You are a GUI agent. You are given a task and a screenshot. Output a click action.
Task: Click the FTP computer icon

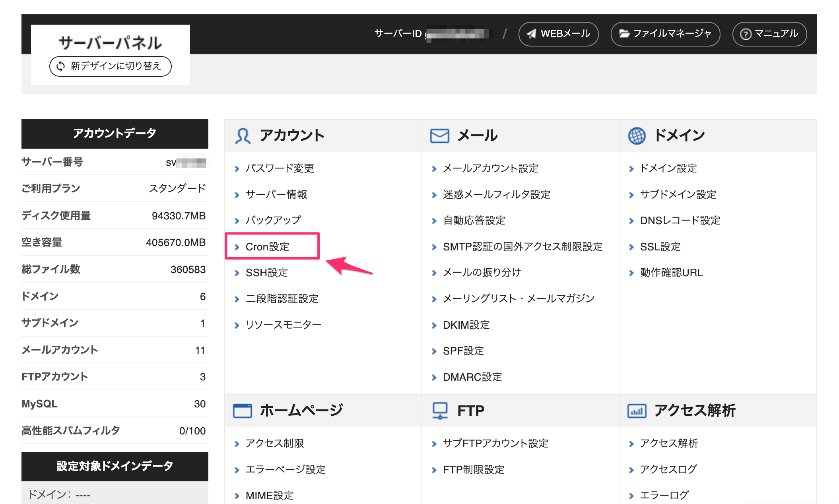(x=440, y=411)
